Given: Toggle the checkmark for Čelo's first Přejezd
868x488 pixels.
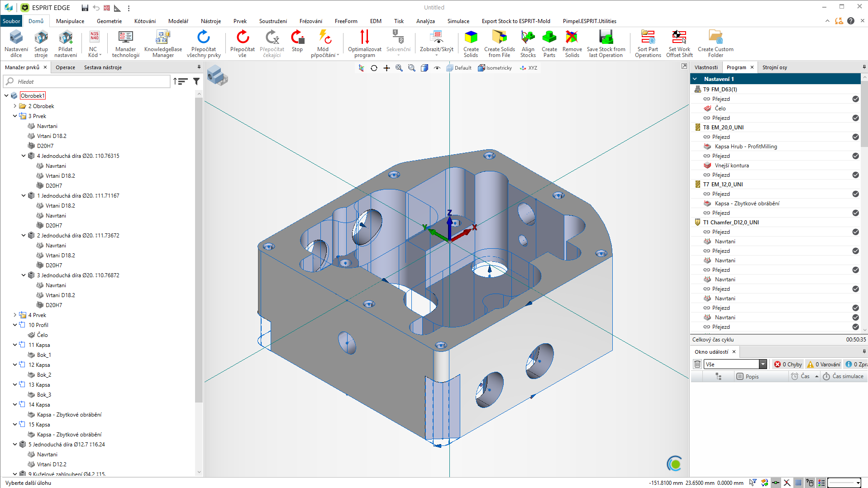Looking at the screenshot, I should coord(855,99).
